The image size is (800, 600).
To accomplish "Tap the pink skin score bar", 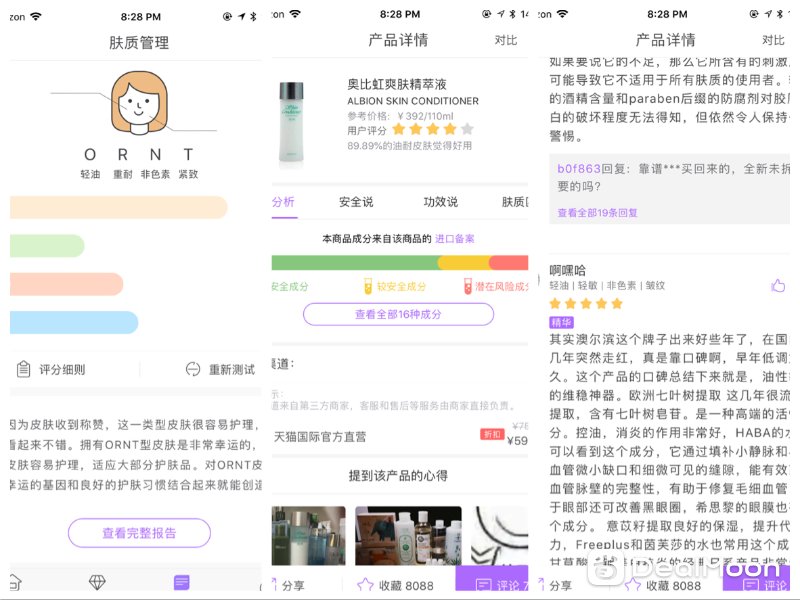I will (66, 284).
